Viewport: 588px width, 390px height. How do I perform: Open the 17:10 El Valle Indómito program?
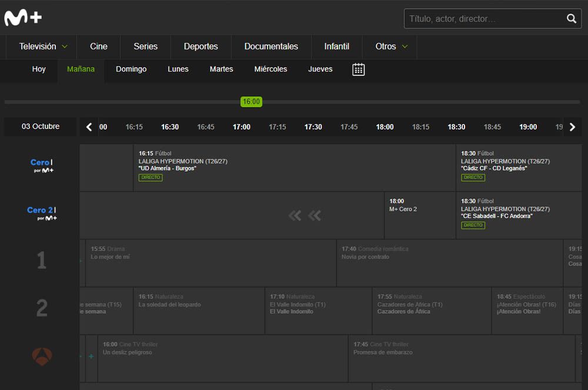pos(318,311)
